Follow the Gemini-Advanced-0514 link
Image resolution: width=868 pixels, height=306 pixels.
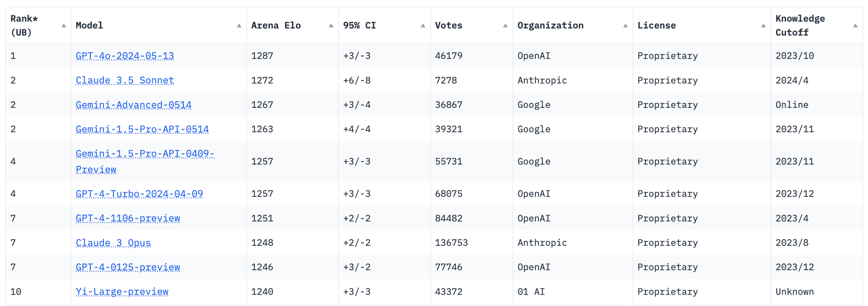134,105
